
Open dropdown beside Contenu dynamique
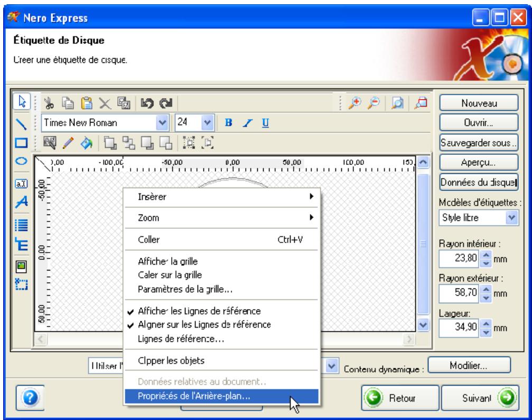[331, 367]
